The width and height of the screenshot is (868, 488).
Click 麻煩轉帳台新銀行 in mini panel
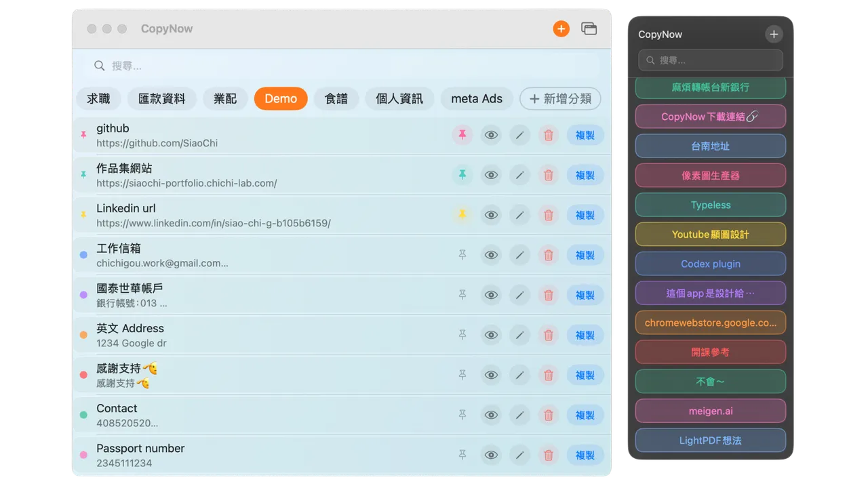pos(711,87)
